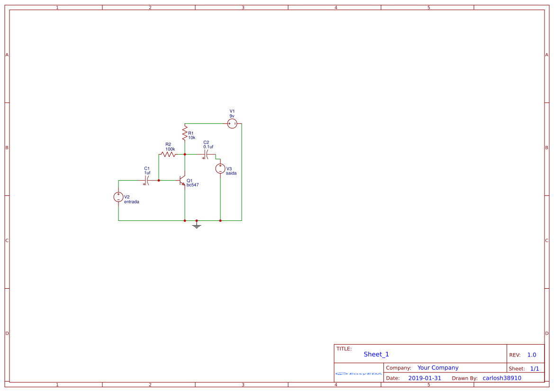Click the 'saida' source label

coord(231,173)
